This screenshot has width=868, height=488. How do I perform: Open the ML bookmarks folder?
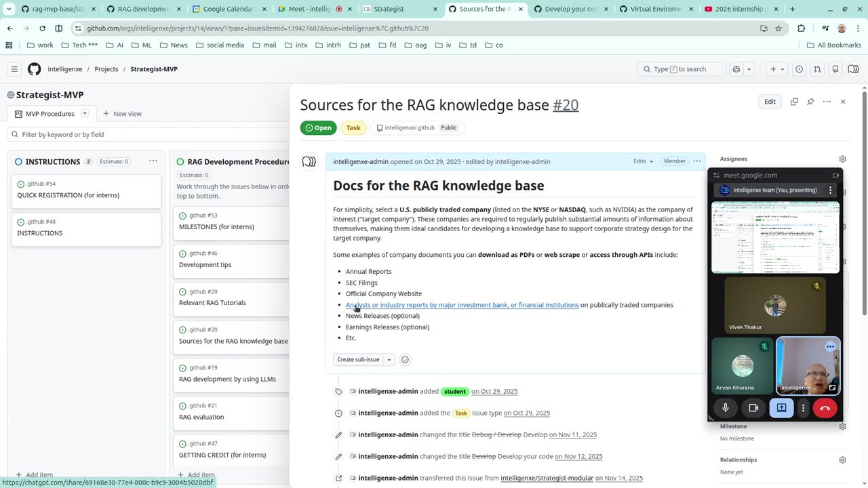141,45
